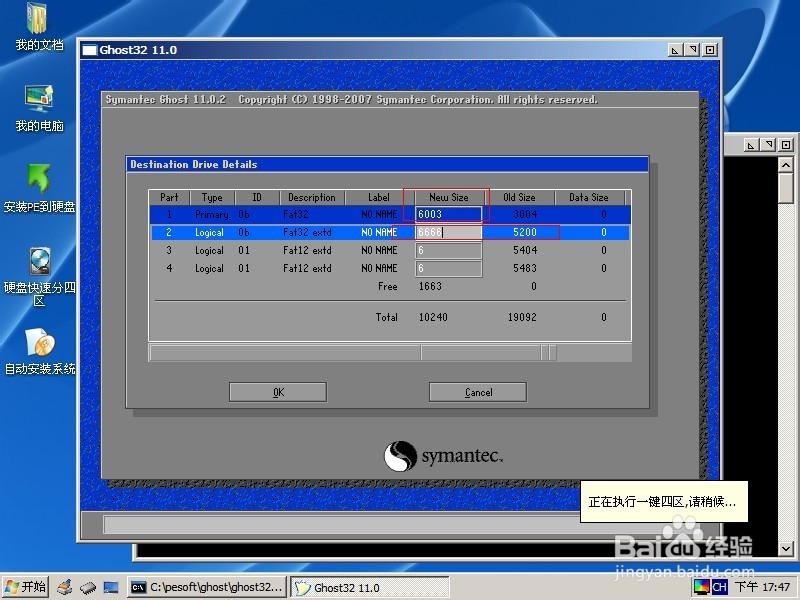Click the Part column header
The width and height of the screenshot is (800, 600).
click(169, 197)
